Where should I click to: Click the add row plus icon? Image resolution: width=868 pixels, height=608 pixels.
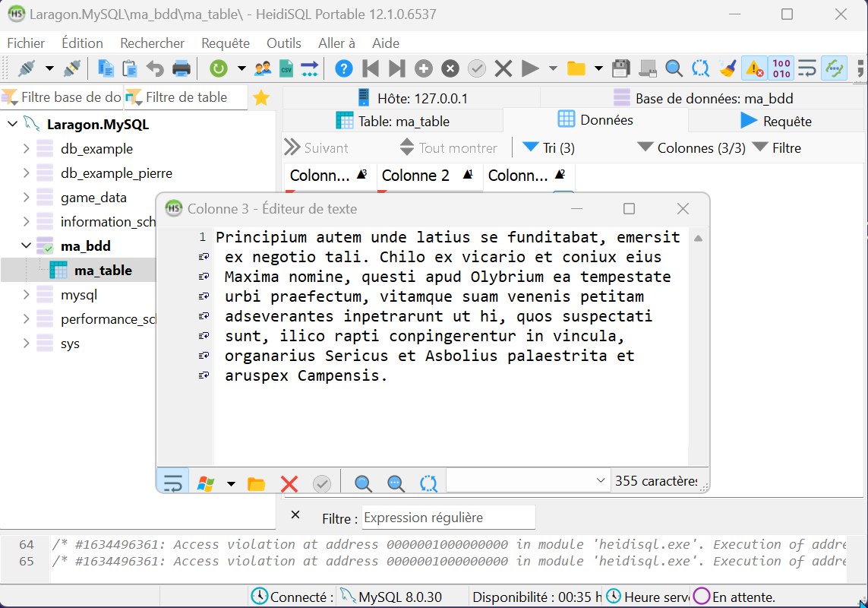click(x=424, y=69)
